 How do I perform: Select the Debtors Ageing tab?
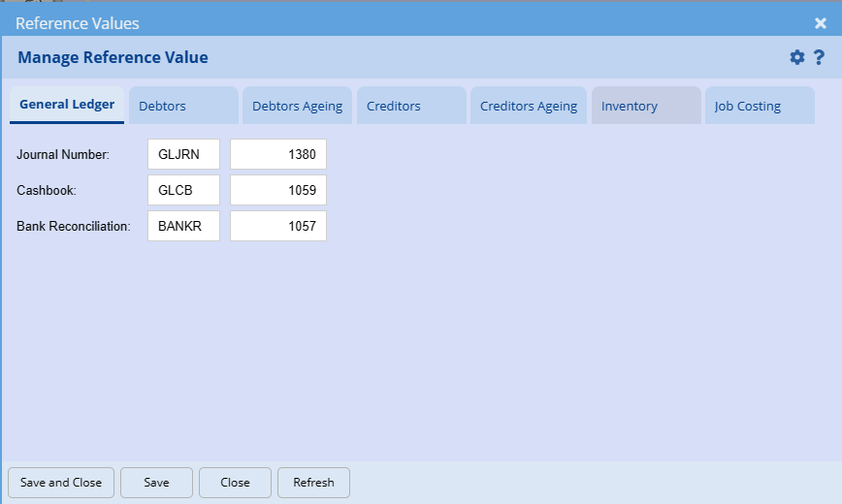coord(297,106)
